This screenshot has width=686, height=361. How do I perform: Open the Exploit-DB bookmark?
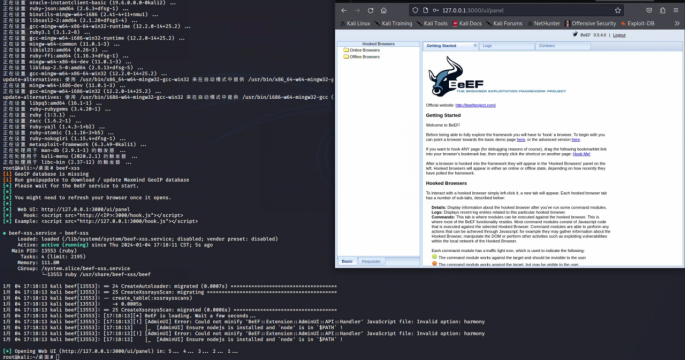click(x=637, y=23)
